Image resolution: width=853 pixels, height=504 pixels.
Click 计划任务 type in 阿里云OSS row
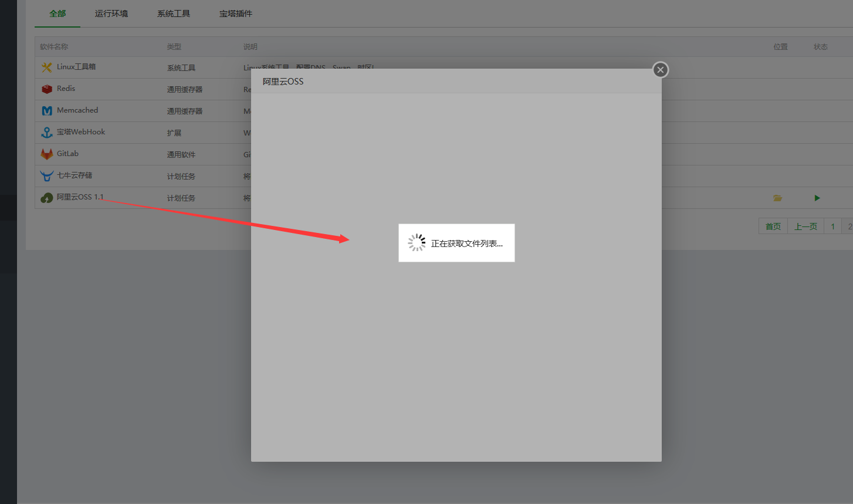tap(181, 198)
